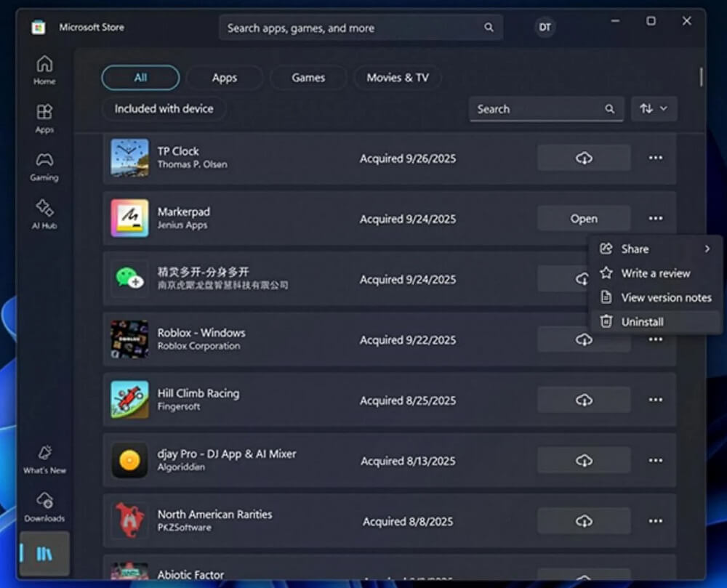
Task: Select the Library icon in the sidebar
Action: pyautogui.click(x=44, y=554)
